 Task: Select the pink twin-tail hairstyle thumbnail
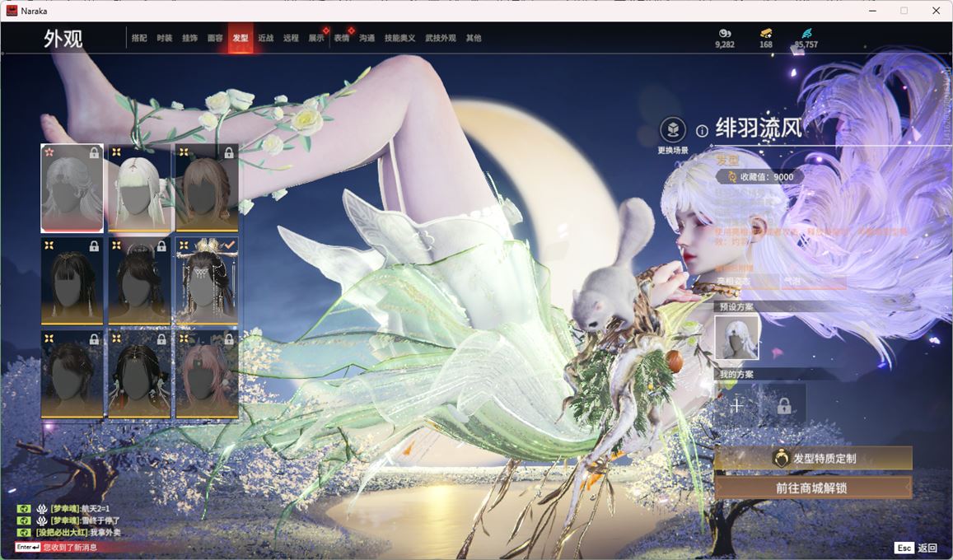click(207, 375)
